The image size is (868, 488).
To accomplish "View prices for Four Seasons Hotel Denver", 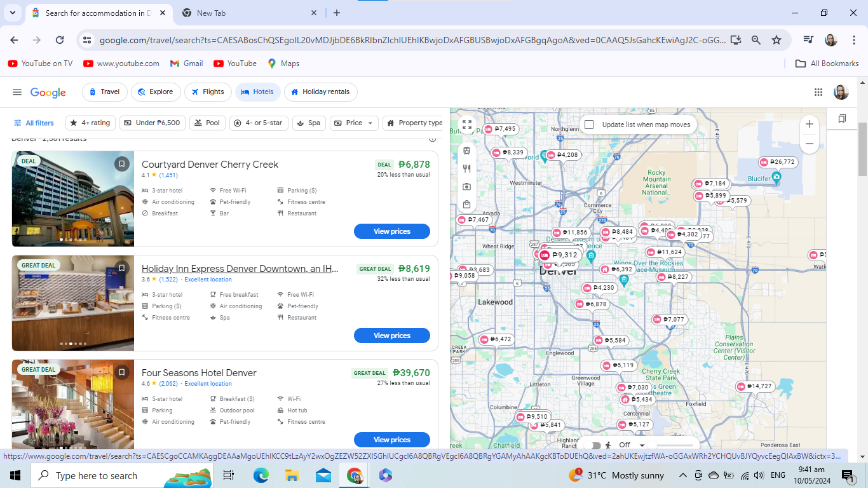I will [x=392, y=440].
